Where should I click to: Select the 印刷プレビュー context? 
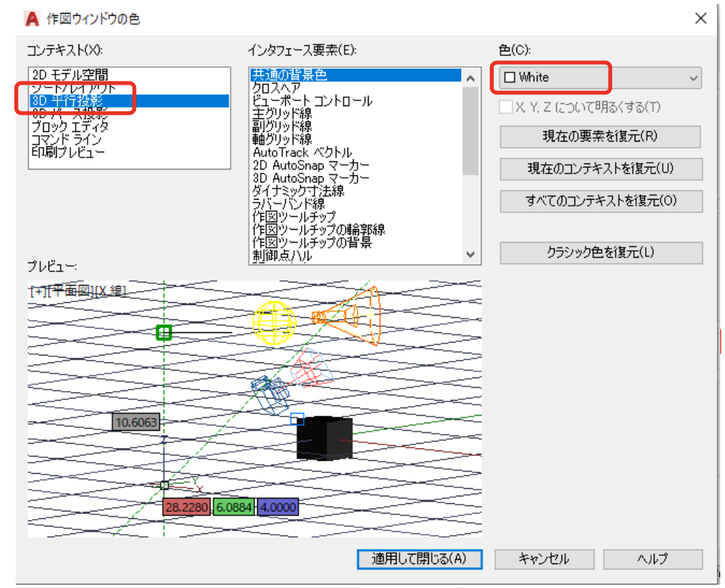click(x=129, y=152)
